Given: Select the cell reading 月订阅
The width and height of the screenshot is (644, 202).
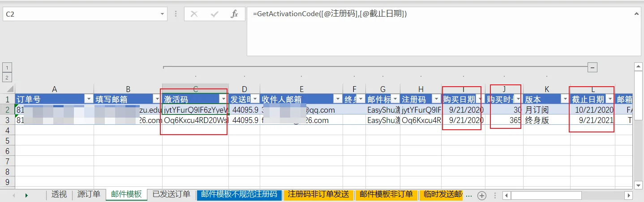Looking at the screenshot, I should [547, 110].
